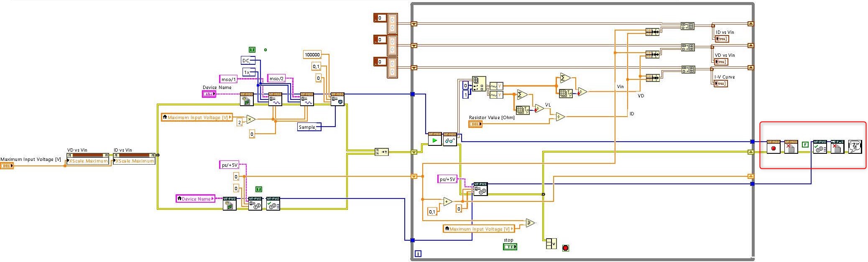Select the Maximum Input Voltage local variable inside loop
This screenshot has height=262, width=868.
coord(479,229)
